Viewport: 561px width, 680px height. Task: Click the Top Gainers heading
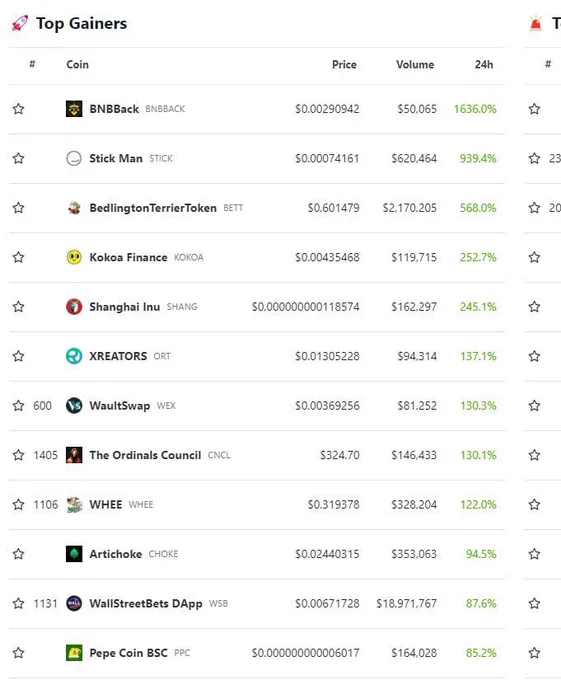(82, 23)
